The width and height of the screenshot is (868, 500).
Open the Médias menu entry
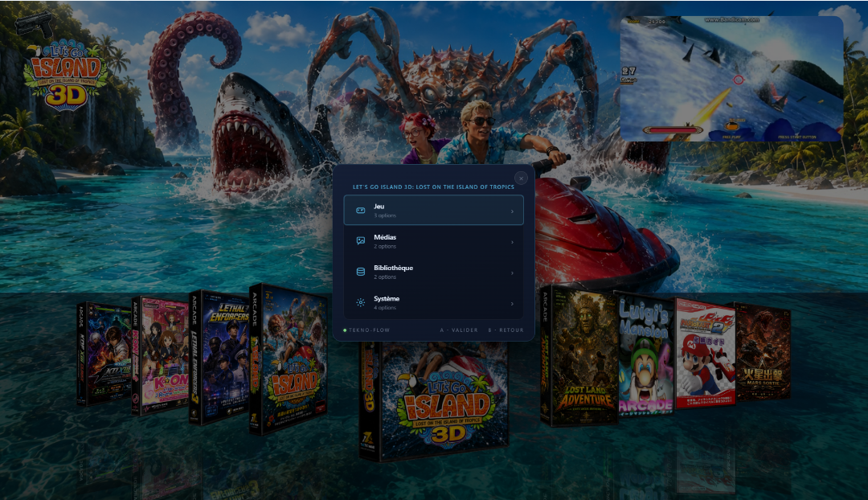click(433, 241)
